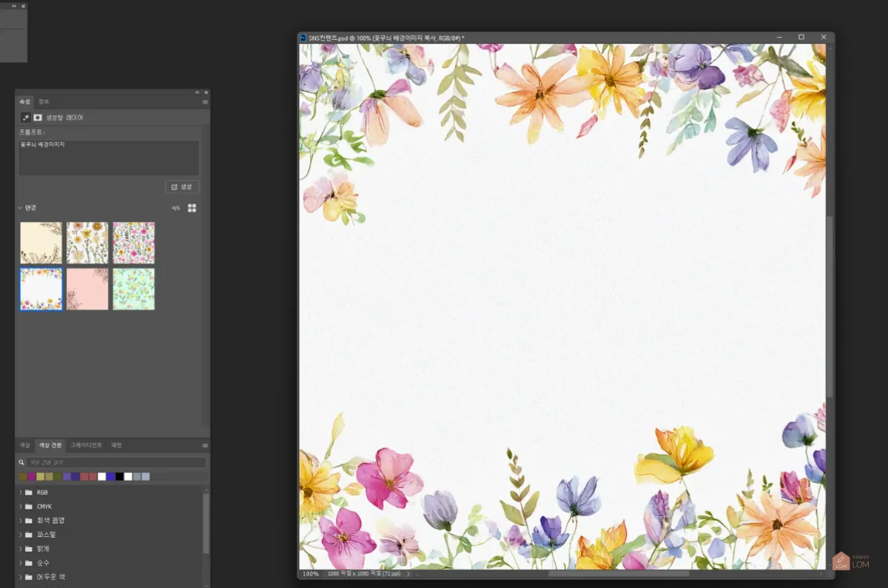This screenshot has height=588, width=888.
Task: Open the Swatches panel options menu
Action: [x=205, y=446]
